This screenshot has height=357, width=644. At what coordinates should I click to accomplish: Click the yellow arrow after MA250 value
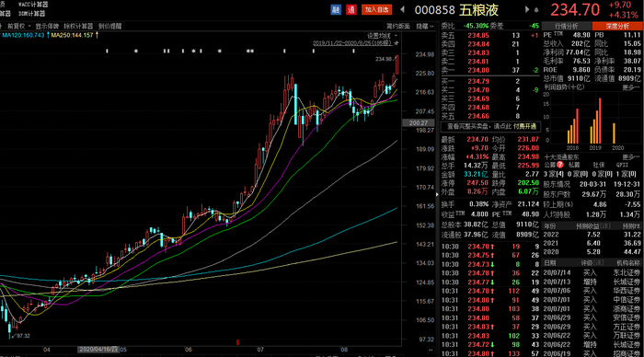pos(97,35)
